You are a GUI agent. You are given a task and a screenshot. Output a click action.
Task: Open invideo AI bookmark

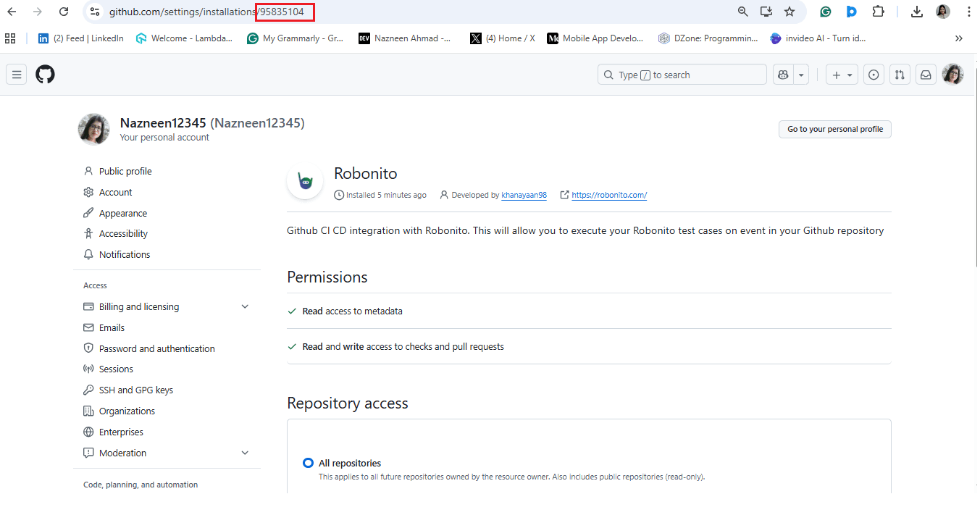tap(818, 38)
